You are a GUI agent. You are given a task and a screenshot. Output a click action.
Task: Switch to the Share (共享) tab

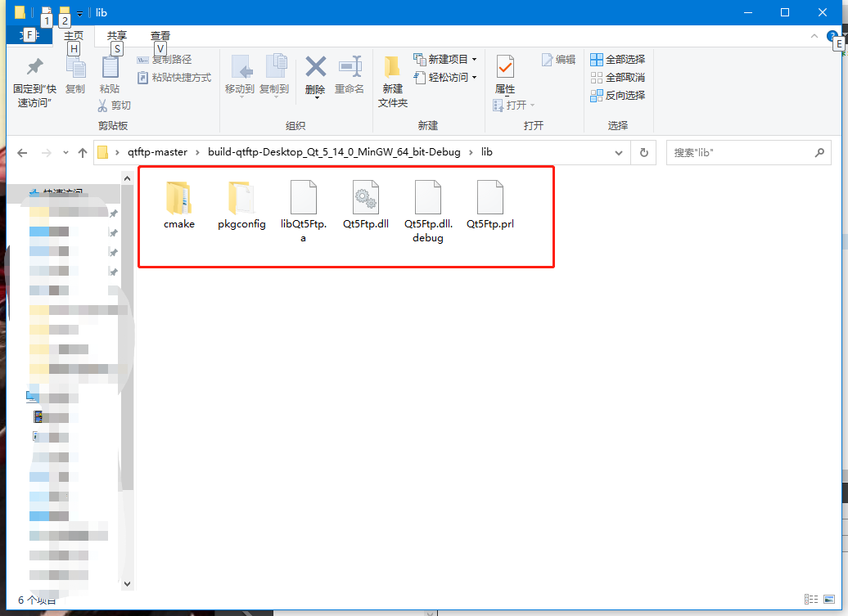(115, 35)
